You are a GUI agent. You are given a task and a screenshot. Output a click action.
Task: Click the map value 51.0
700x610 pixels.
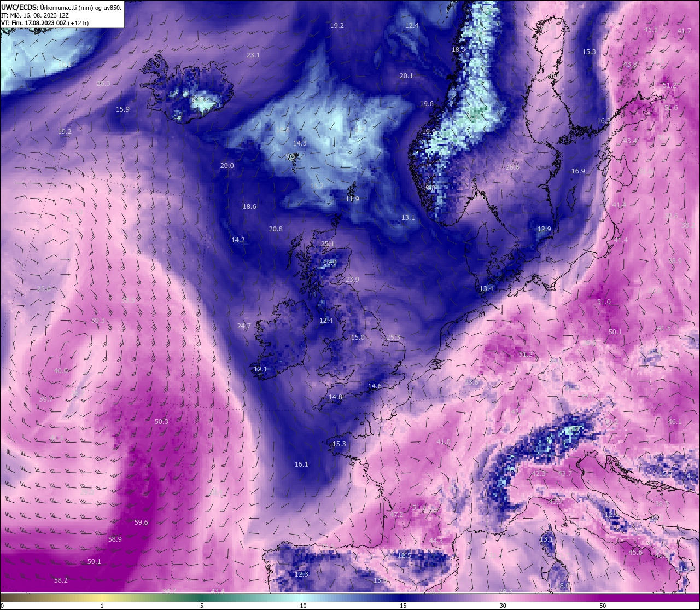coord(604,302)
